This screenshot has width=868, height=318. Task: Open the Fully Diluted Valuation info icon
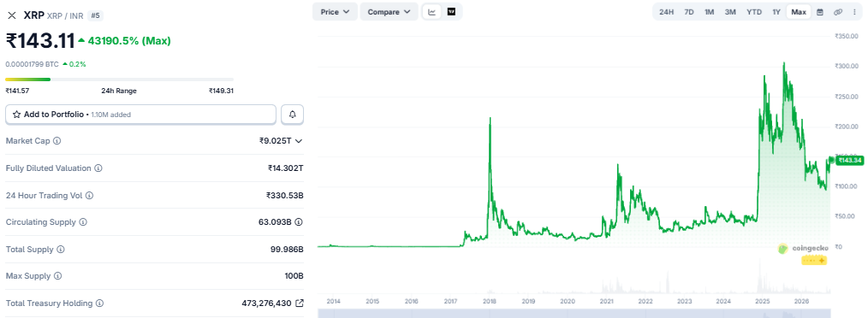[x=98, y=168]
